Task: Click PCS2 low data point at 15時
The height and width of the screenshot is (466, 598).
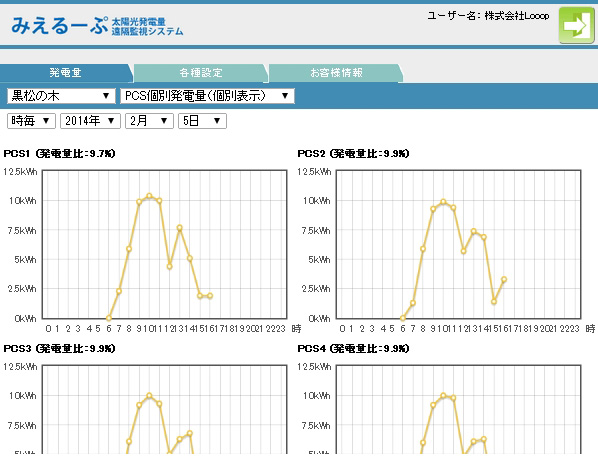Action: (x=494, y=302)
